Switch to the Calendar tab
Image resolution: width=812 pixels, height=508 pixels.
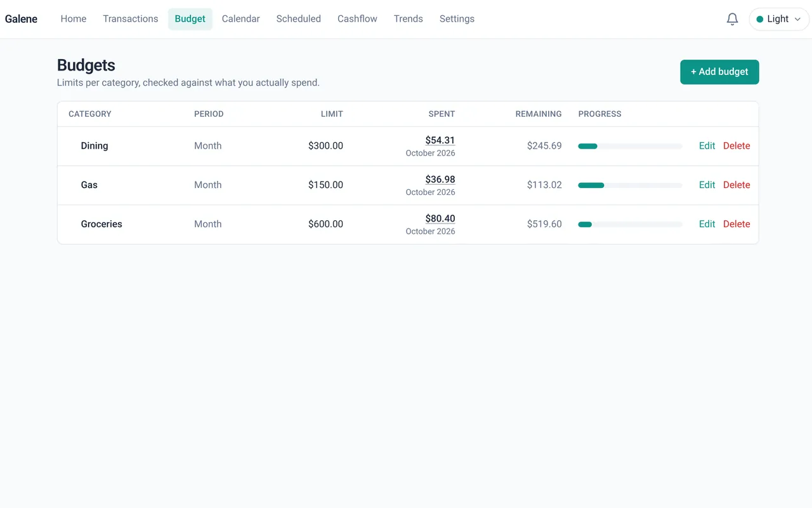pyautogui.click(x=241, y=19)
